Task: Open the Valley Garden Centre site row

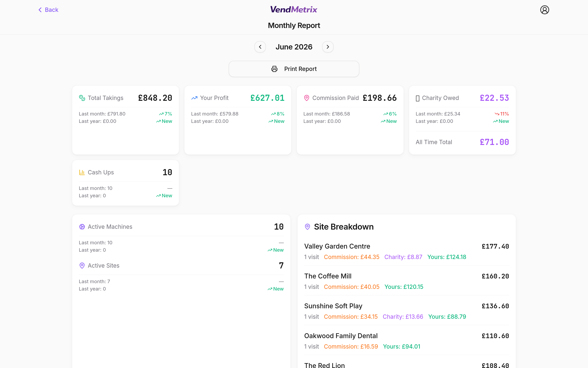Action: point(406,251)
